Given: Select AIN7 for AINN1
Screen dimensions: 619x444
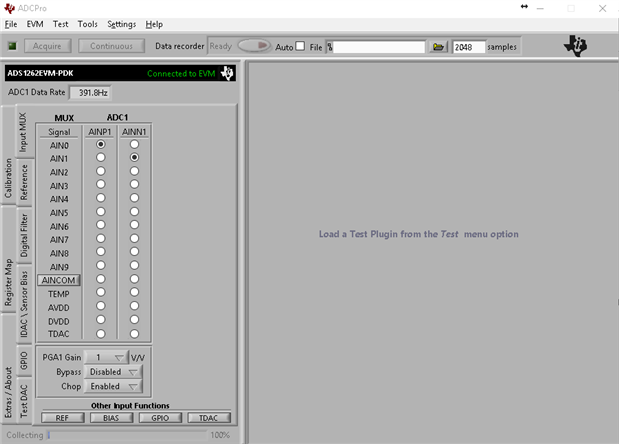Looking at the screenshot, I should [x=135, y=238].
